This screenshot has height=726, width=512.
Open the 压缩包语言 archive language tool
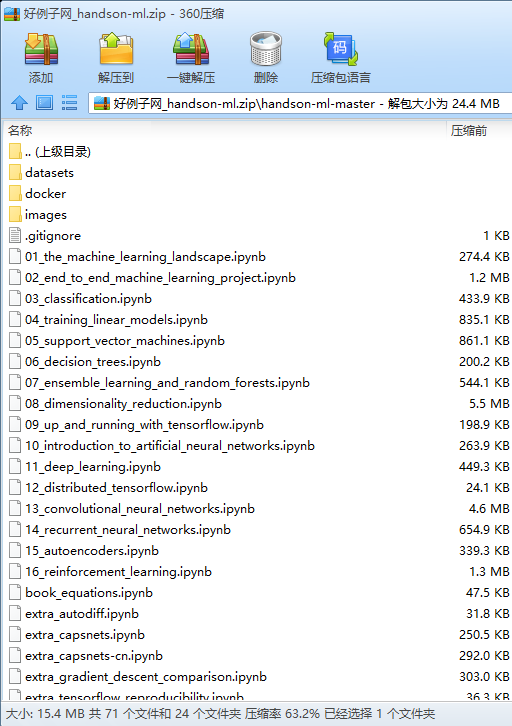(x=341, y=57)
